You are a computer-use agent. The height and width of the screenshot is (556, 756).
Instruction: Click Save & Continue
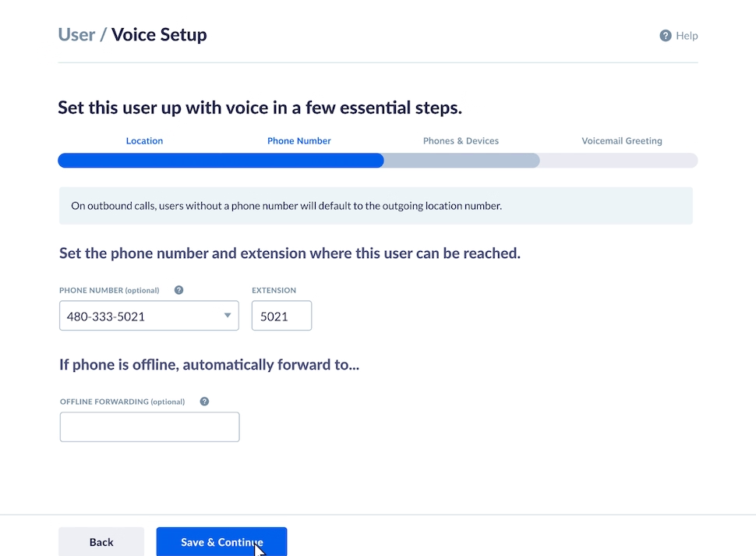click(221, 542)
